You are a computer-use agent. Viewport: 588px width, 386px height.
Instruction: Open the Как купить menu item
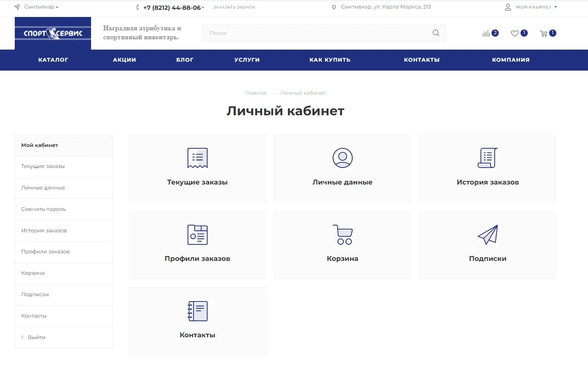[x=330, y=60]
